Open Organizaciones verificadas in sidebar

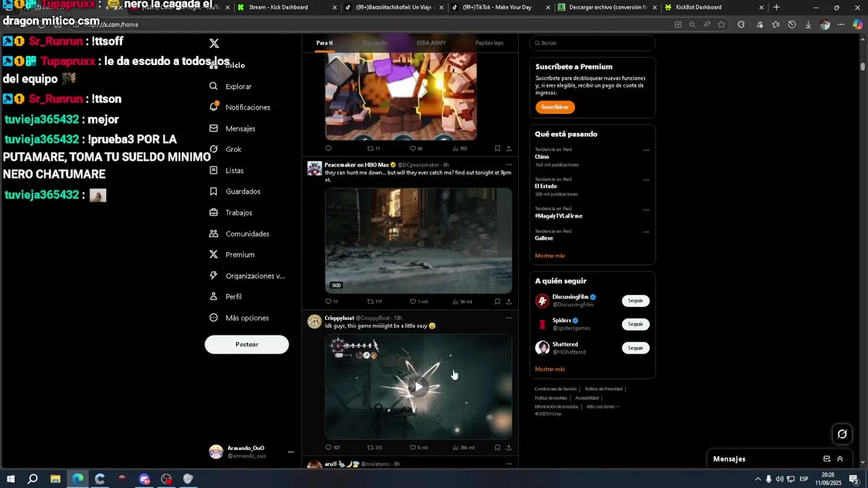pyautogui.click(x=247, y=275)
